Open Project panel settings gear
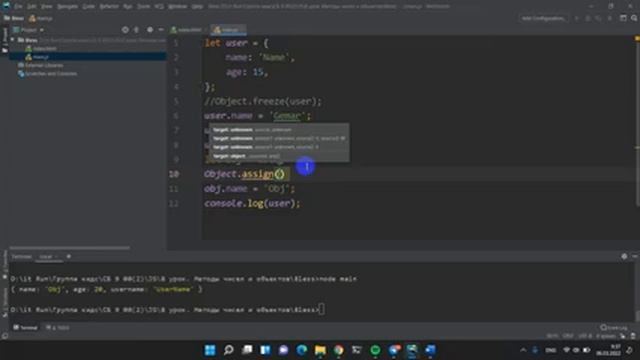The width and height of the screenshot is (640, 360). pyautogui.click(x=150, y=30)
